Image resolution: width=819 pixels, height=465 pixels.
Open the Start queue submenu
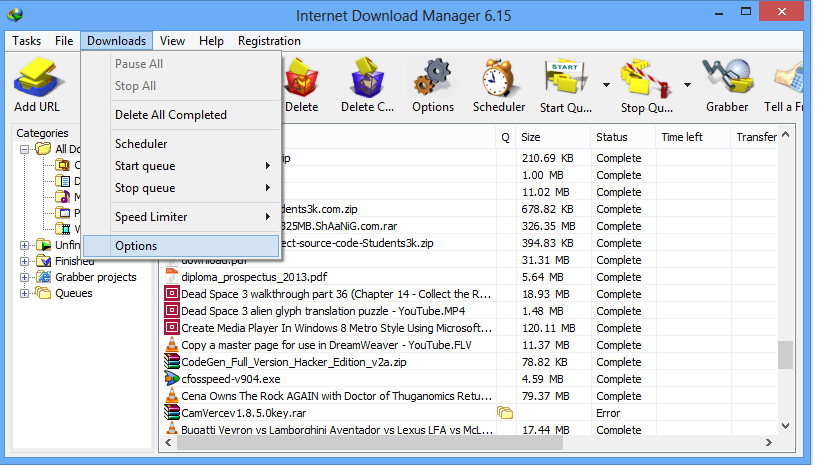(181, 166)
